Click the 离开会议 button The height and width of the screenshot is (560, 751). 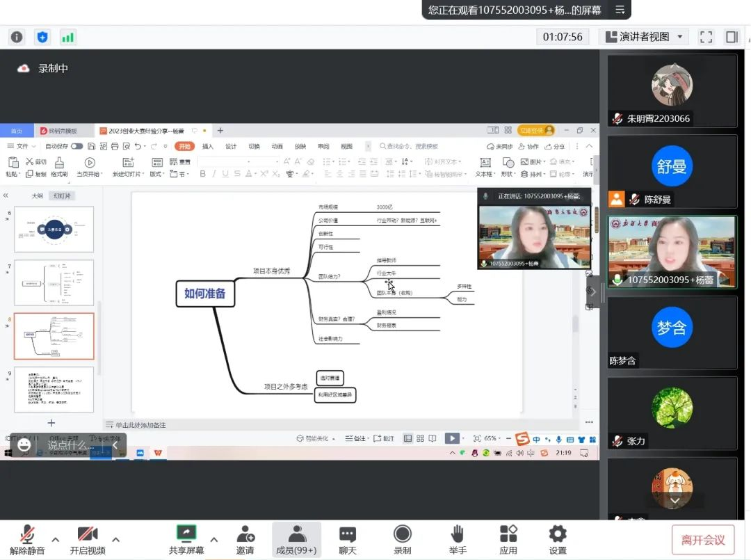click(703, 540)
